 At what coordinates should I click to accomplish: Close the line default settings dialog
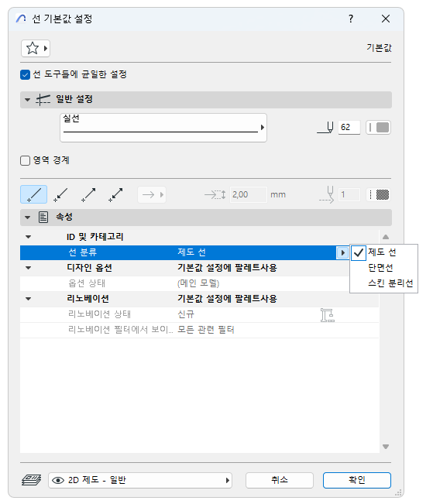pos(386,19)
